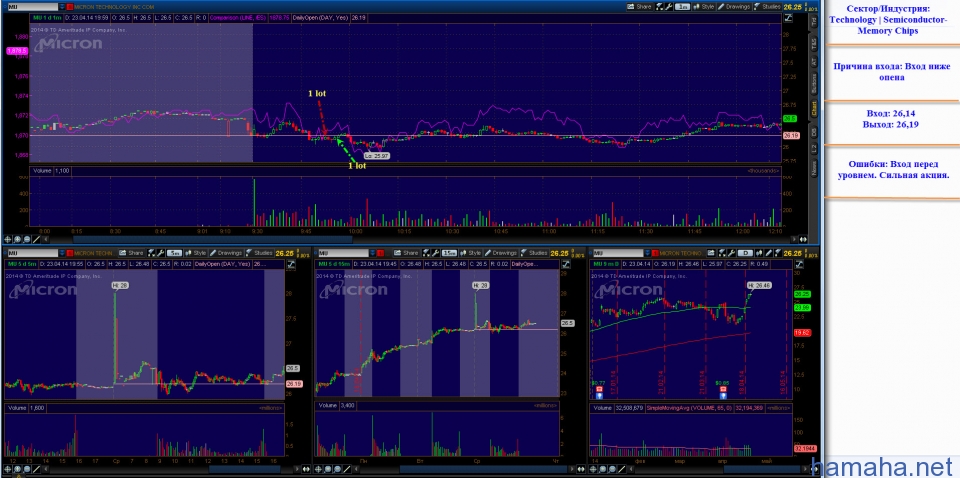The height and width of the screenshot is (478, 960).
Task: Click zoom in icon under daily chart
Action: (602, 469)
